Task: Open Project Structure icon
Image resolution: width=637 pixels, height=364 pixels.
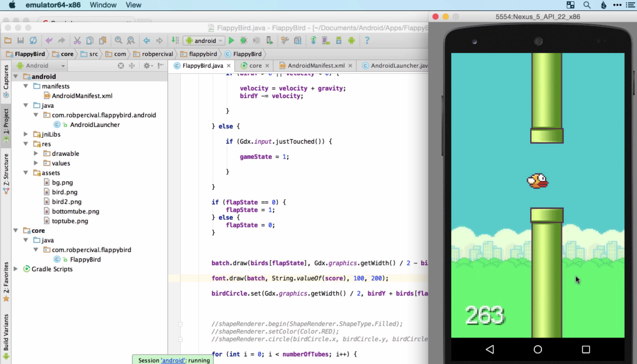Action: coord(298,41)
